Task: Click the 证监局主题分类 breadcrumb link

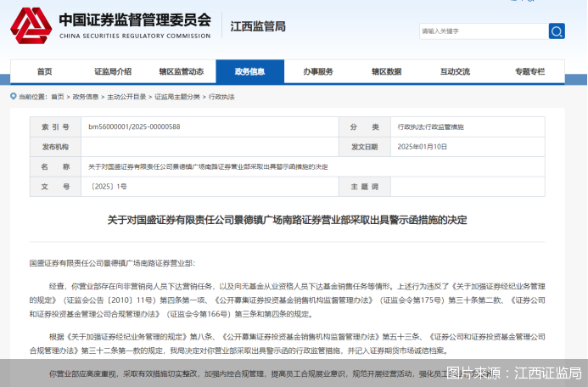Action: 177,97
